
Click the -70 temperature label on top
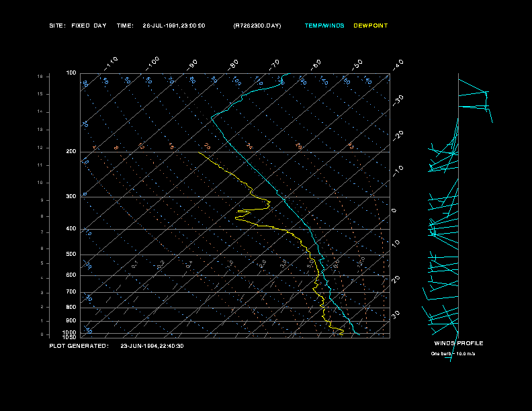pyautogui.click(x=275, y=64)
